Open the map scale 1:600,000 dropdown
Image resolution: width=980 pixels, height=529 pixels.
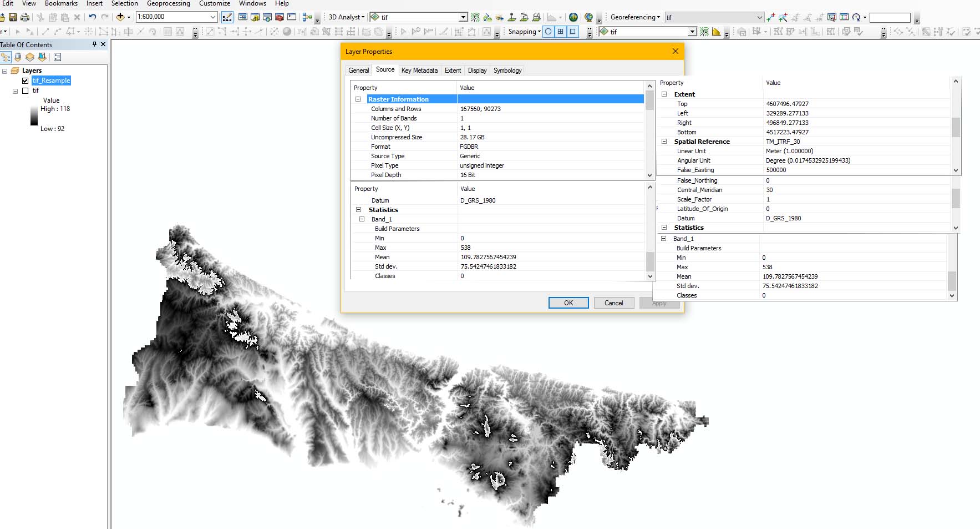click(213, 17)
